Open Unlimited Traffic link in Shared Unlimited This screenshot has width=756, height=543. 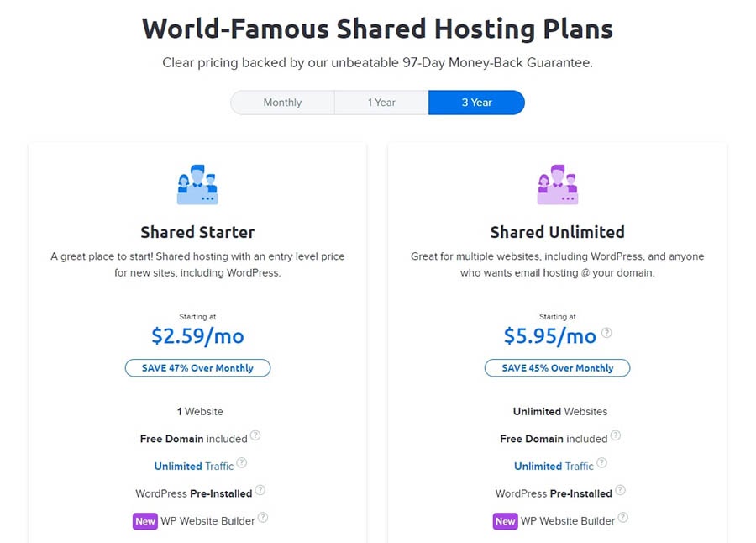[554, 467]
